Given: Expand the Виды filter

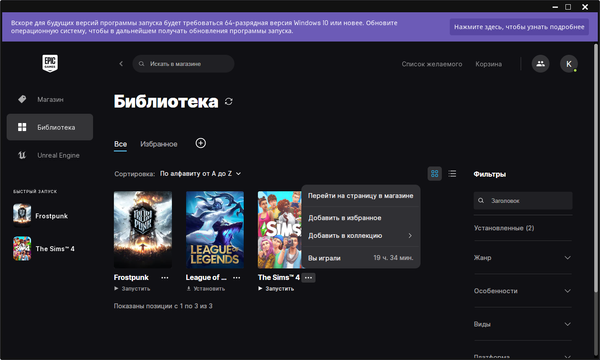Looking at the screenshot, I should point(522,324).
